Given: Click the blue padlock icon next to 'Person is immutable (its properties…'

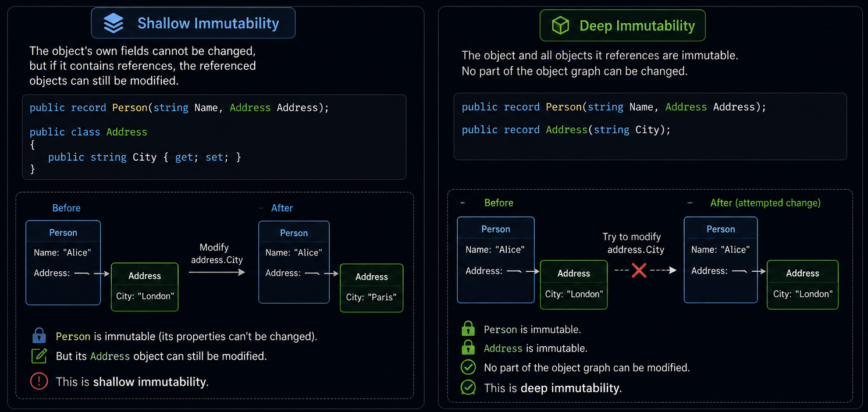Looking at the screenshot, I should click(x=39, y=336).
